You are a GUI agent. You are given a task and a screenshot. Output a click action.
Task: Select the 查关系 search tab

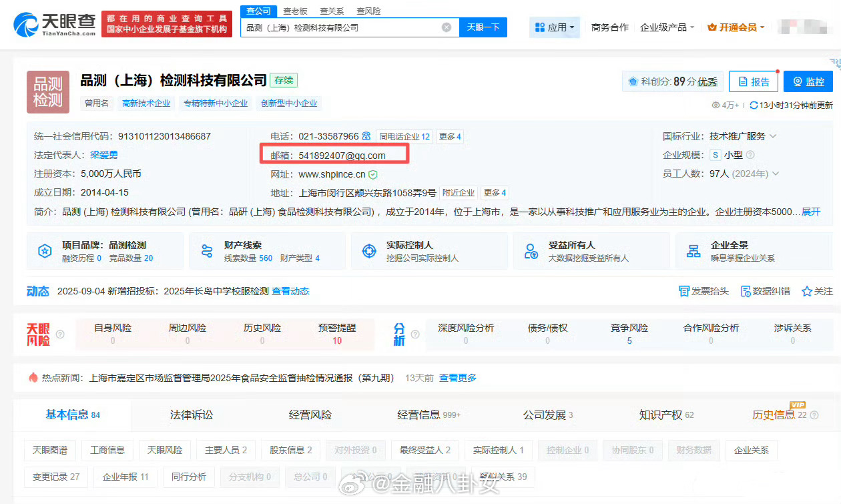tap(332, 11)
